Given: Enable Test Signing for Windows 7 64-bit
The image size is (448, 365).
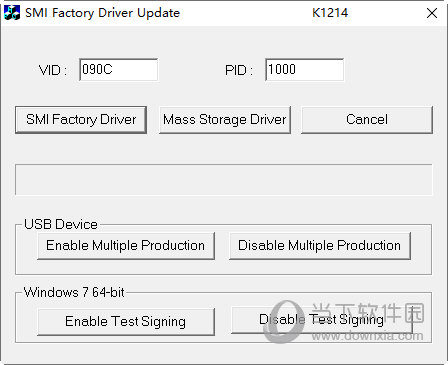Looking at the screenshot, I should [x=126, y=322].
